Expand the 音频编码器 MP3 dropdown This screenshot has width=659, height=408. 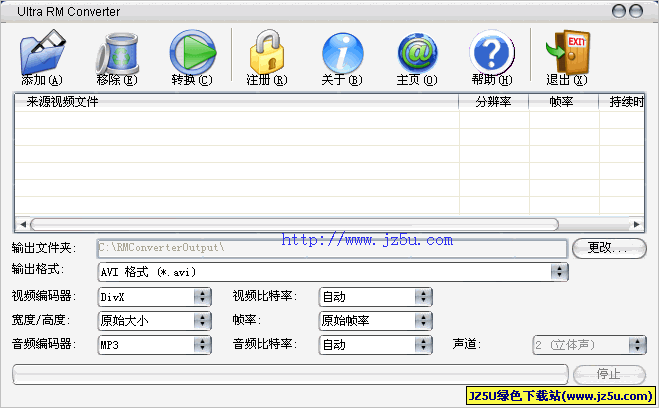coord(155,345)
